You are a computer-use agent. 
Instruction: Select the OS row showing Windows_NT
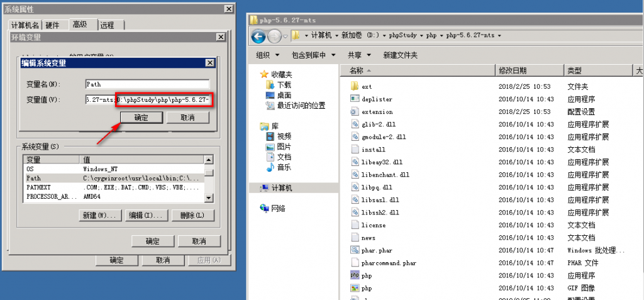pyautogui.click(x=114, y=169)
